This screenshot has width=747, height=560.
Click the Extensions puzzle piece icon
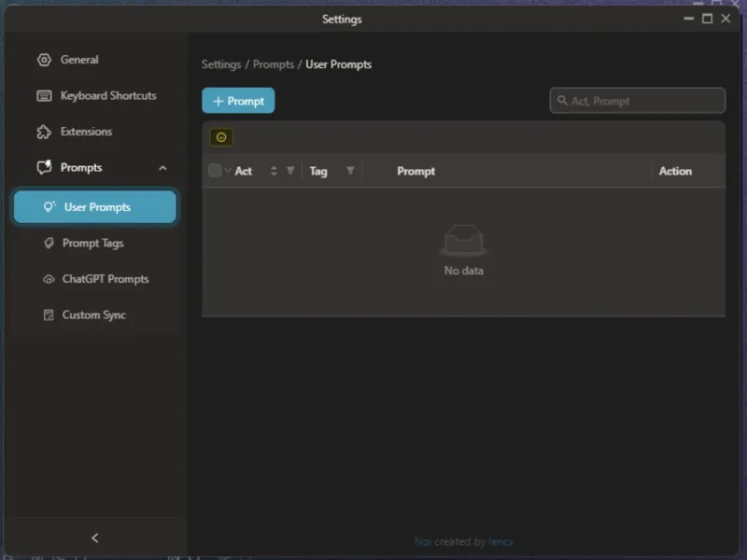44,132
